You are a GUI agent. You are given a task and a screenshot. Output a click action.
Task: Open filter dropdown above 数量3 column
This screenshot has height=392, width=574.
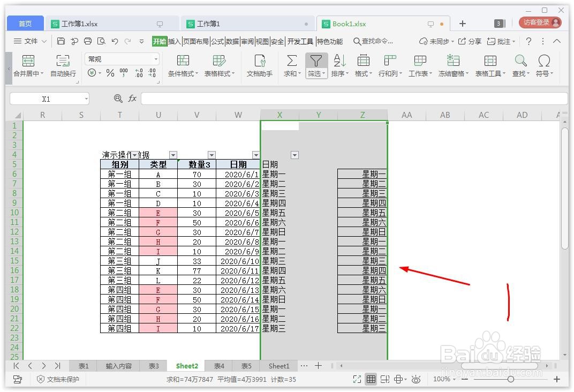[x=212, y=155]
